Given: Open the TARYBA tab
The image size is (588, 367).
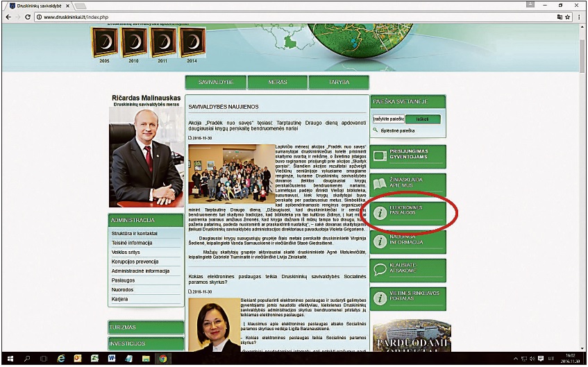Looking at the screenshot, I should pyautogui.click(x=339, y=82).
